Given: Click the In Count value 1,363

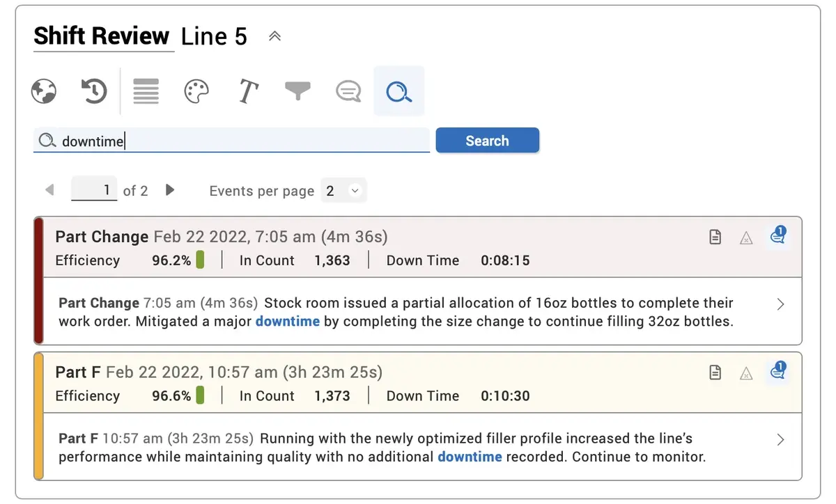Looking at the screenshot, I should pos(332,260).
